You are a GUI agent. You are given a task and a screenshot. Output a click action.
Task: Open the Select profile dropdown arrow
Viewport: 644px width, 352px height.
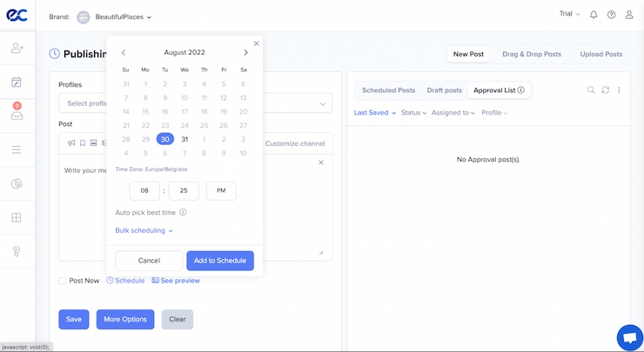pyautogui.click(x=322, y=103)
